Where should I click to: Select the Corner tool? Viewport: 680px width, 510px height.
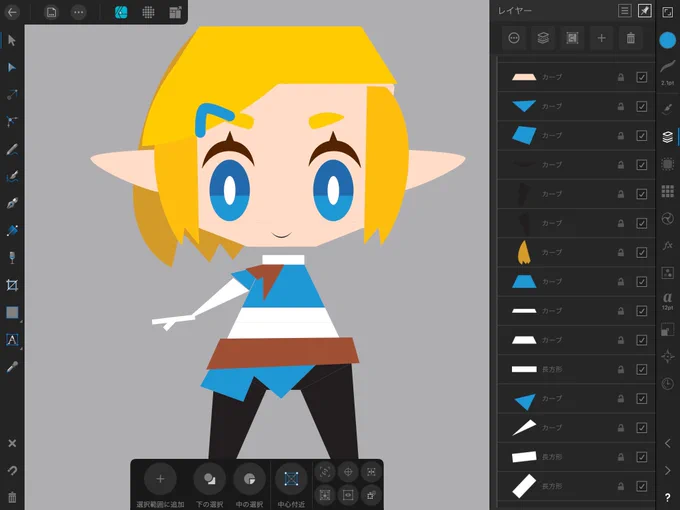click(x=12, y=121)
